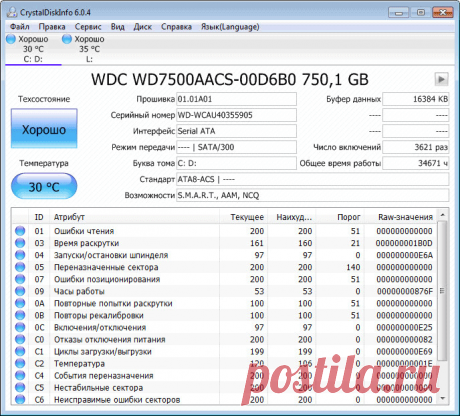Select the Время раскрутки attribute text
460x416 pixels.
pyautogui.click(x=86, y=243)
